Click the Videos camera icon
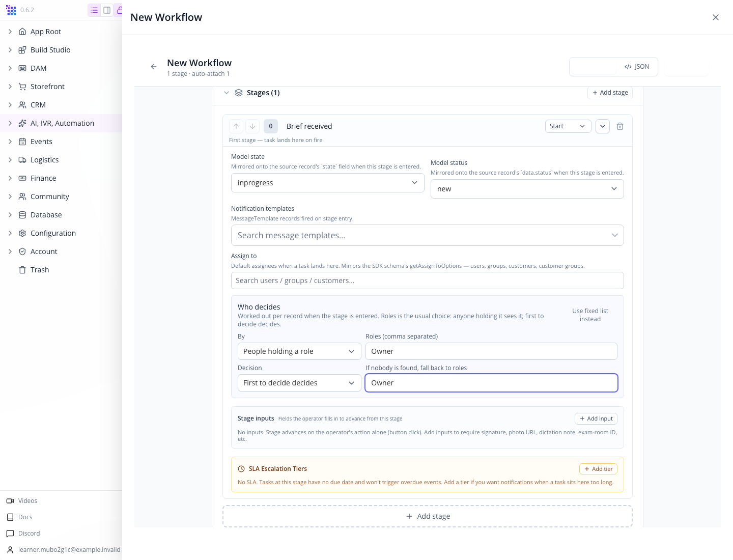This screenshot has height=560, width=733. (x=10, y=501)
